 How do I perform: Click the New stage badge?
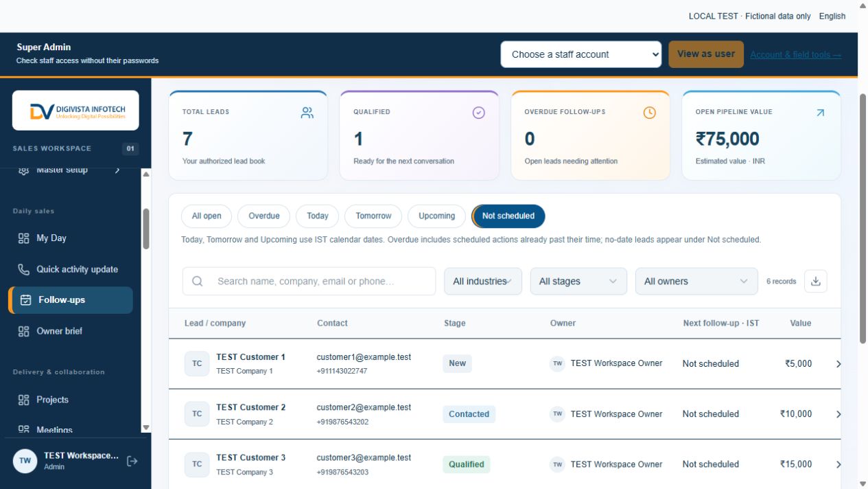457,363
